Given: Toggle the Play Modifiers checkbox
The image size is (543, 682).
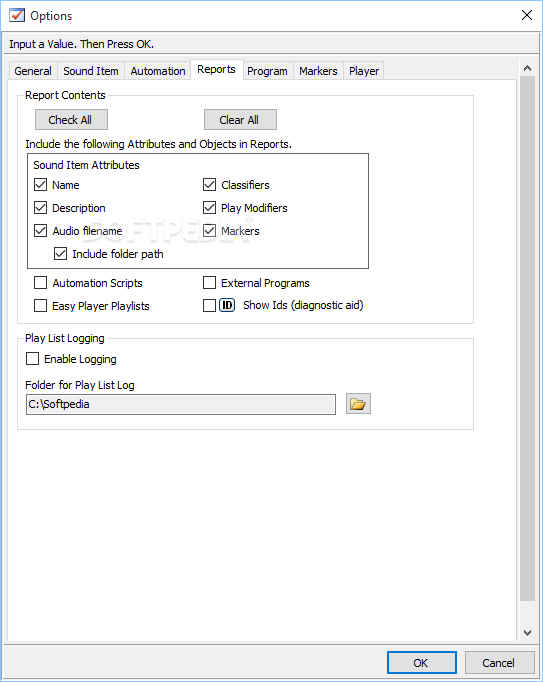Looking at the screenshot, I should coord(209,208).
